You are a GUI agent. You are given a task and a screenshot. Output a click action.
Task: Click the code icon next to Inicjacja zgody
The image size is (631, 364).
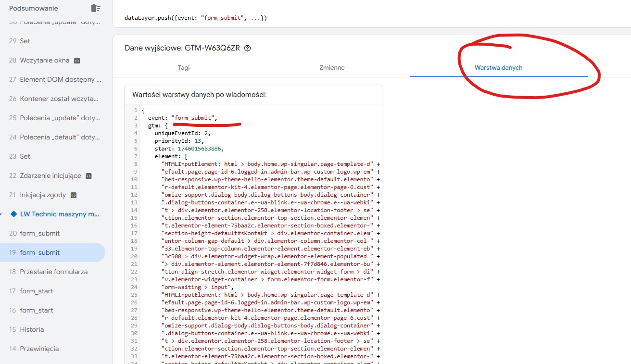[x=74, y=195]
